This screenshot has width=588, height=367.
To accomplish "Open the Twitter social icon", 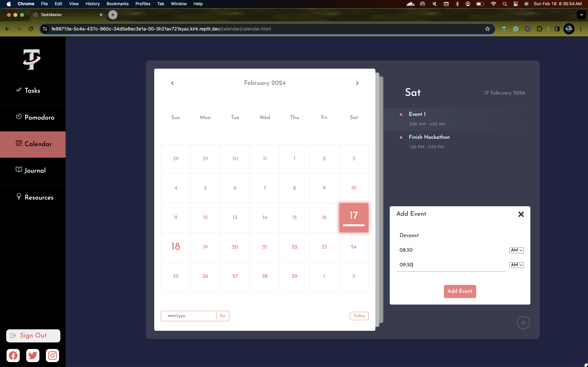I will 33,356.
